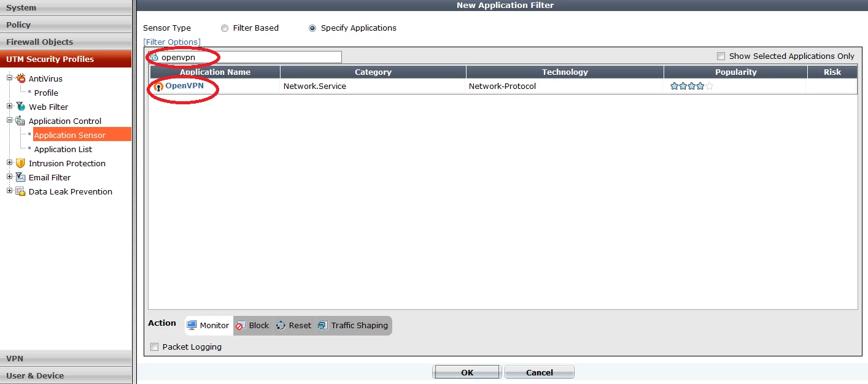The height and width of the screenshot is (384, 868).
Task: Expand the Intrusion Protection tree node
Action: pyautogui.click(x=9, y=163)
